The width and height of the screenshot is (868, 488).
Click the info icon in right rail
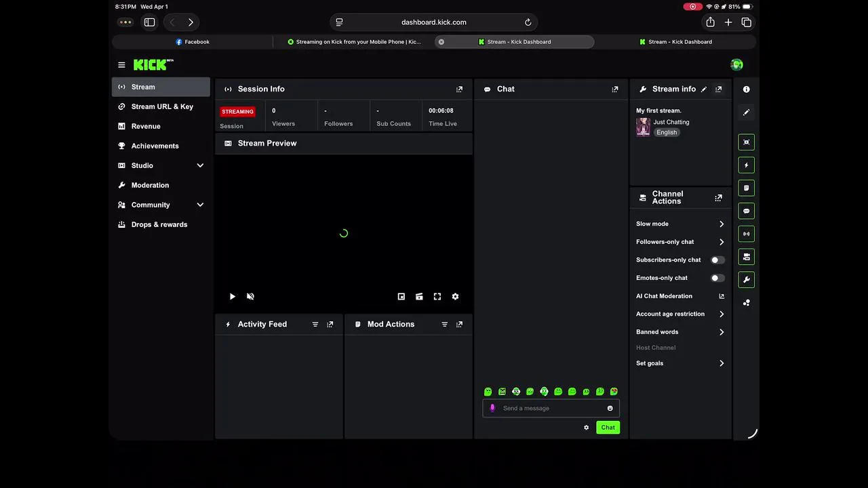(747, 89)
